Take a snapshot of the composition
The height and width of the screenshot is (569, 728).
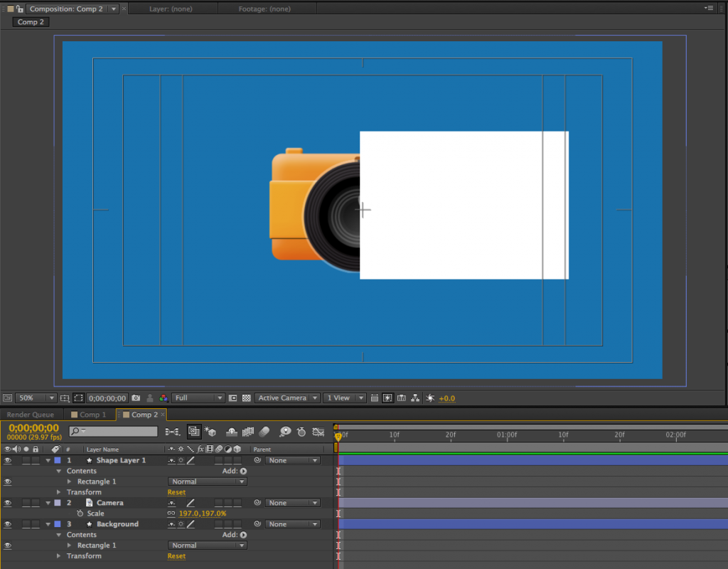click(x=136, y=398)
